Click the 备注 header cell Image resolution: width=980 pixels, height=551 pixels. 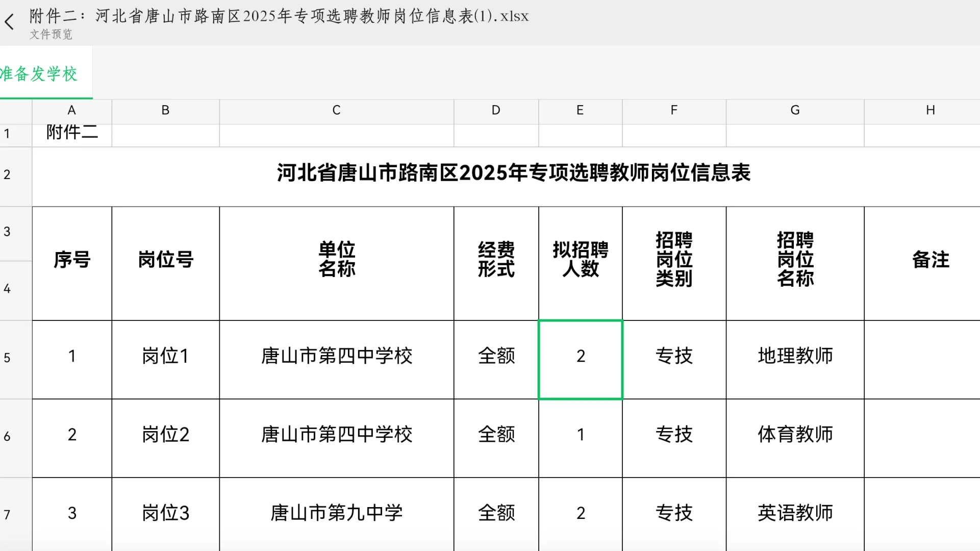point(922,263)
